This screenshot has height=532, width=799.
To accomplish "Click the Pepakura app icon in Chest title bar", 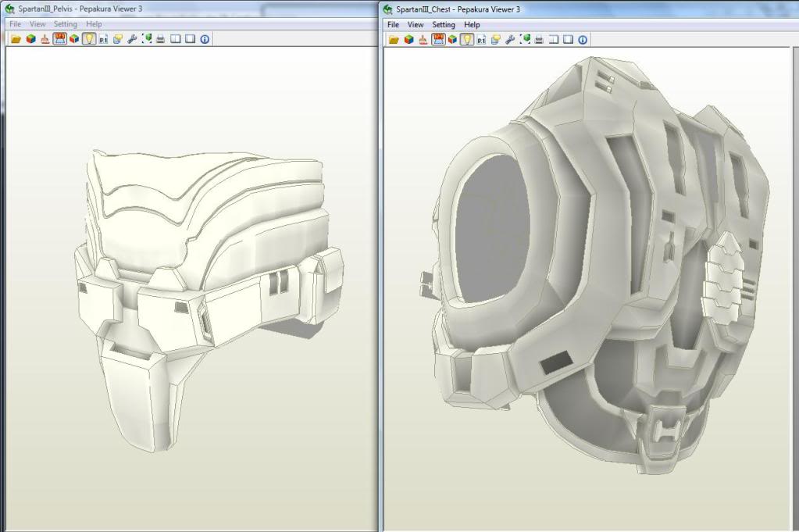I will coord(387,9).
